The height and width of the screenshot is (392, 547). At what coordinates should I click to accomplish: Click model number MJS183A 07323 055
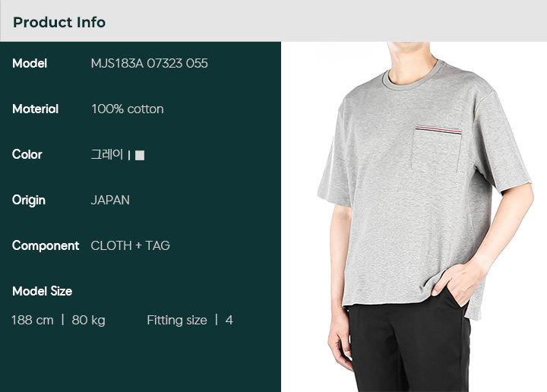pos(150,64)
